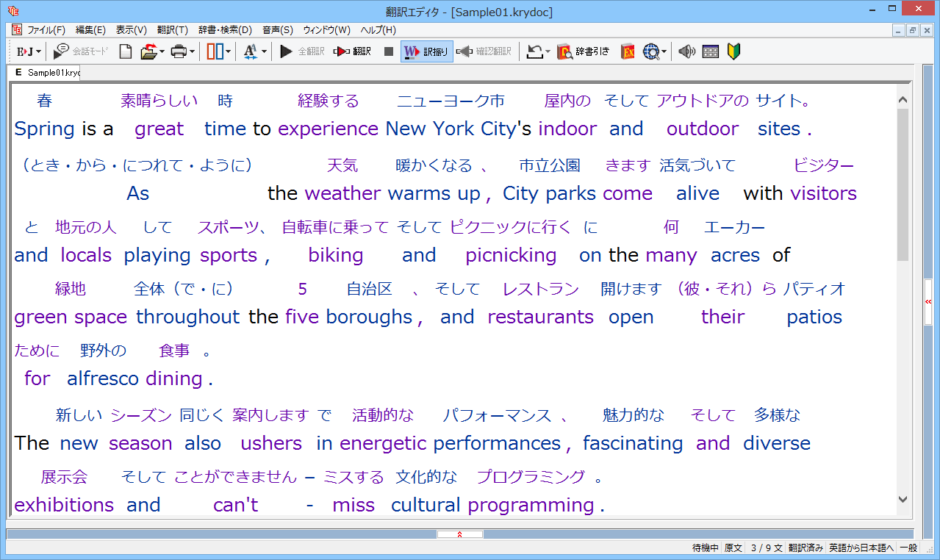The height and width of the screenshot is (560, 940).
Task: Click the 翻訳 translate button
Action: (x=352, y=51)
